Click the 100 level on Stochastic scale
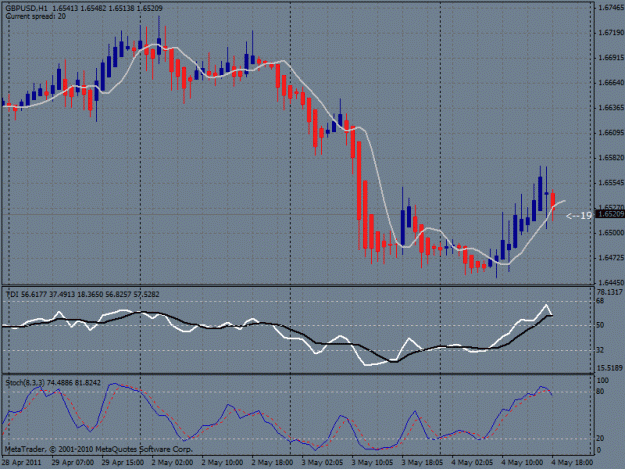Viewport: 625px width, 469px height. [x=603, y=381]
